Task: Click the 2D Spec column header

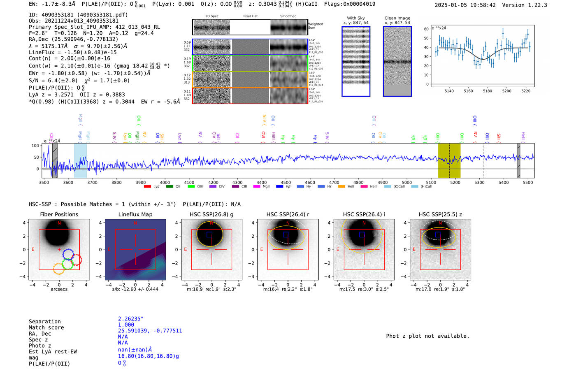Action: (212, 16)
